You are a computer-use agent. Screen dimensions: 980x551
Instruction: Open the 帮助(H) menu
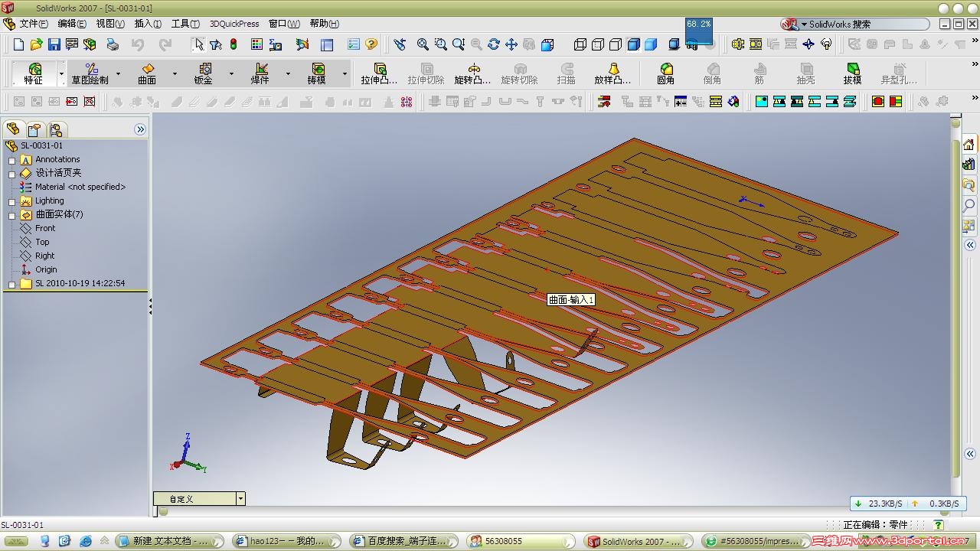coord(325,24)
